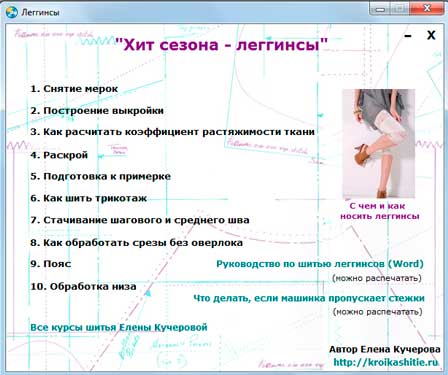Click the inner black dash minimize icon
The width and height of the screenshot is (448, 375).
tap(408, 36)
